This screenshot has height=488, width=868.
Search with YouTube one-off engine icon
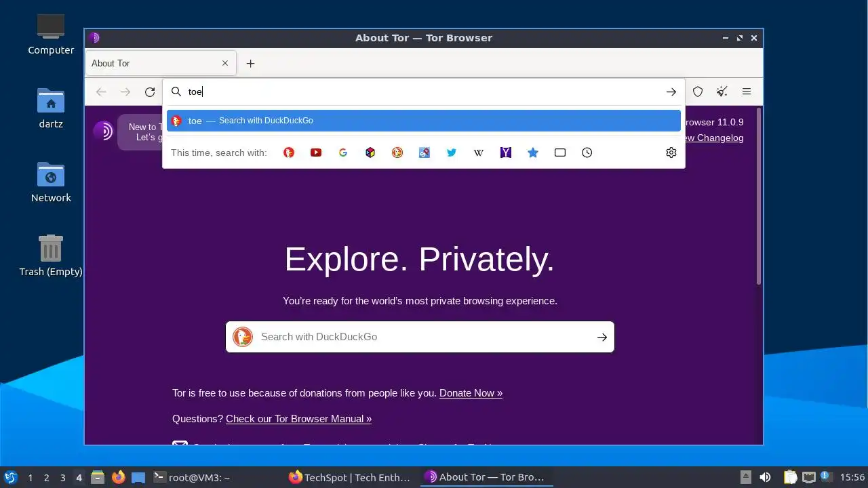click(316, 152)
